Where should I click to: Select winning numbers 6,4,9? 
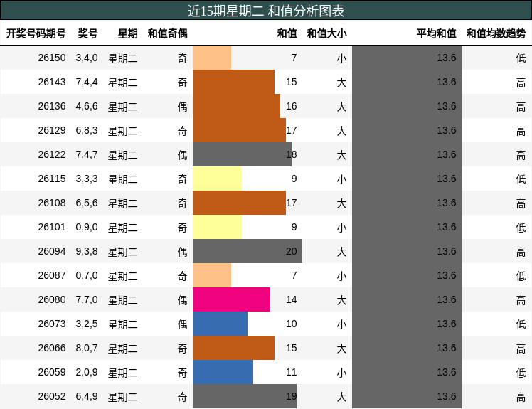click(87, 396)
